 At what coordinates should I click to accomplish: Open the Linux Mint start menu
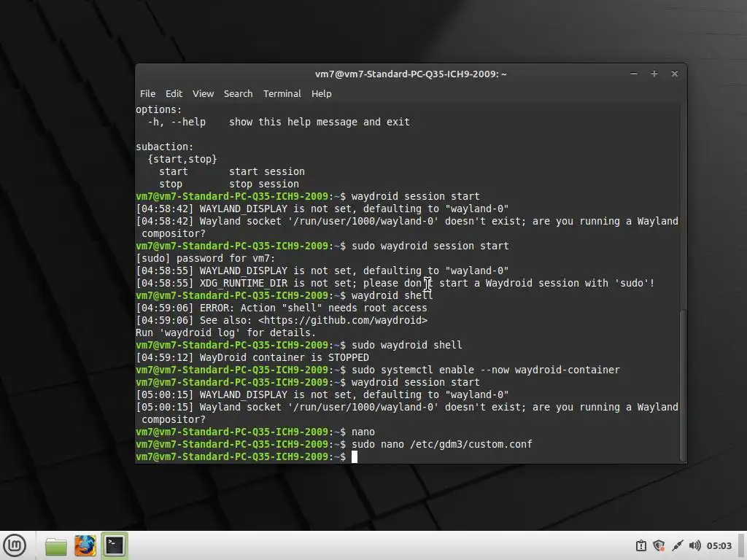coord(15,545)
